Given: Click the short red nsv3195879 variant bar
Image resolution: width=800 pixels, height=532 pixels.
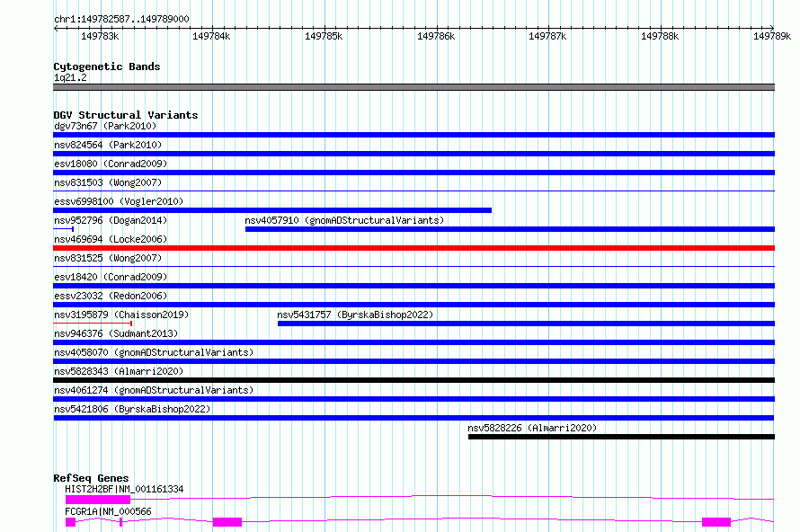Looking at the screenshot, I should 93,324.
